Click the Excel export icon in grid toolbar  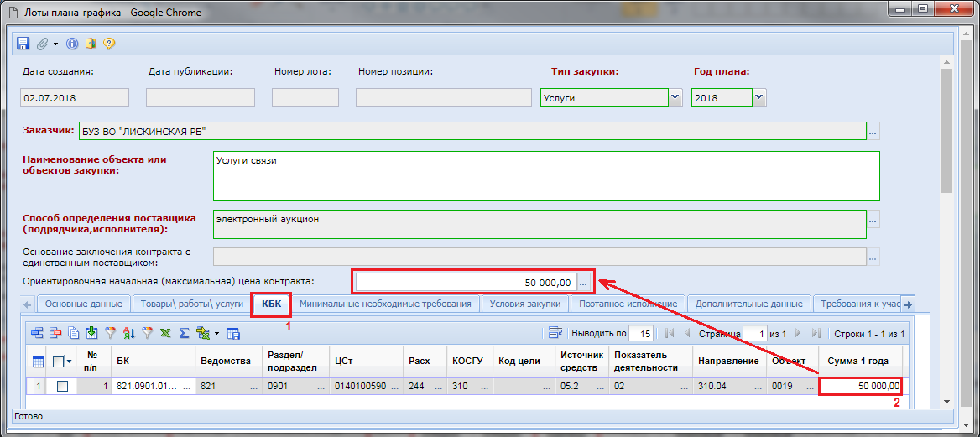pos(164,333)
